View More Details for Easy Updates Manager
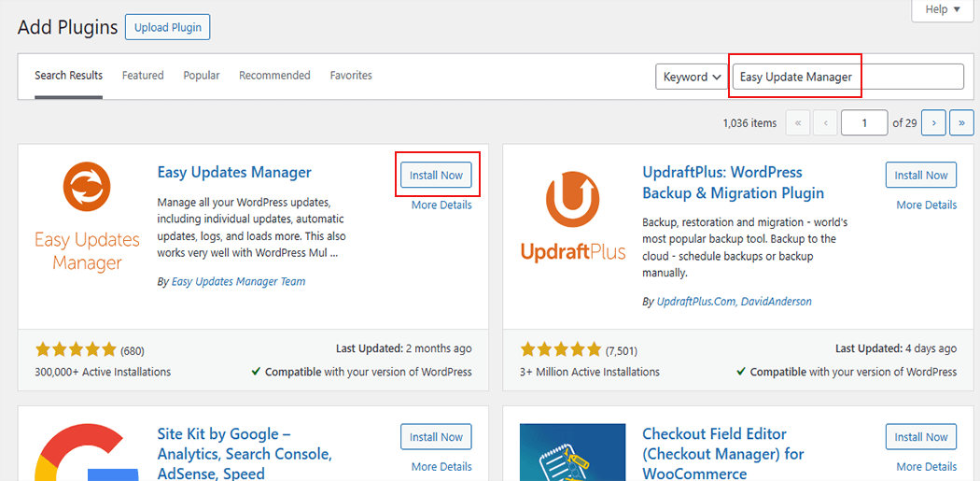Image resolution: width=980 pixels, height=481 pixels. 441,205
